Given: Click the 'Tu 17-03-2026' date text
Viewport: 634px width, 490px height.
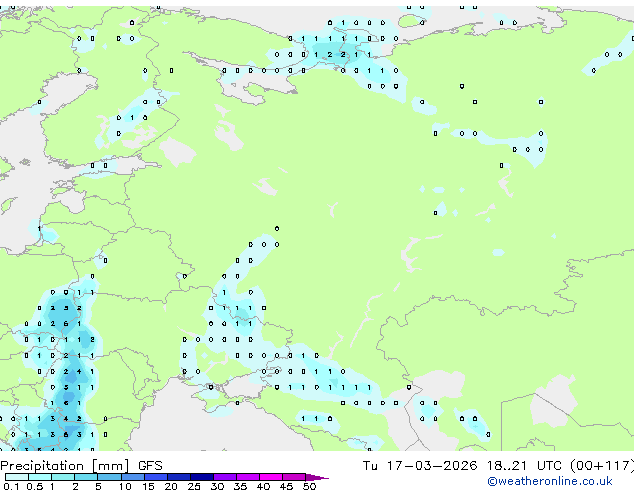Looking at the screenshot, I should [x=420, y=466].
